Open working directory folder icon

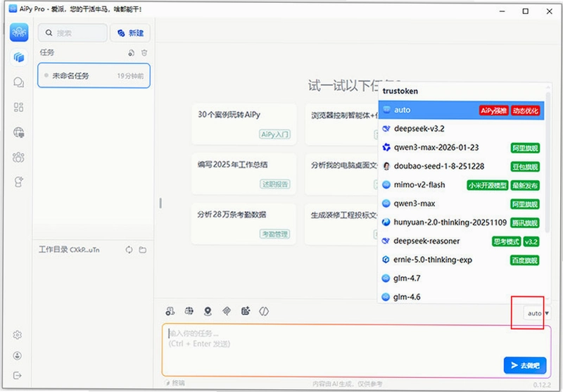tap(143, 250)
